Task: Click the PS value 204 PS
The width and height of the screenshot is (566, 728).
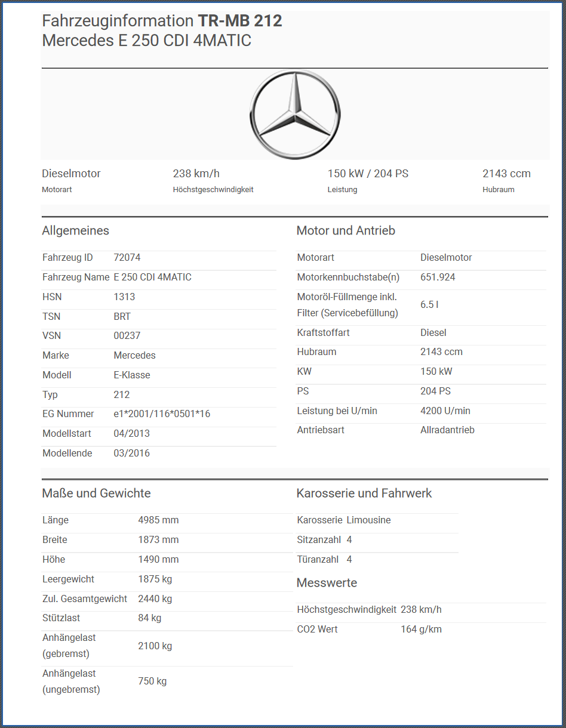Action: [x=435, y=391]
